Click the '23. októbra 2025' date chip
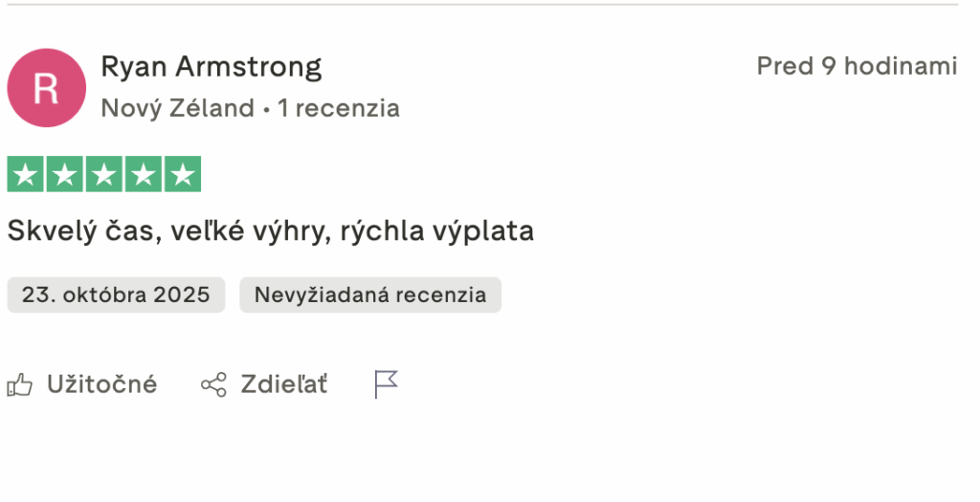This screenshot has width=980, height=502. pyautogui.click(x=116, y=295)
